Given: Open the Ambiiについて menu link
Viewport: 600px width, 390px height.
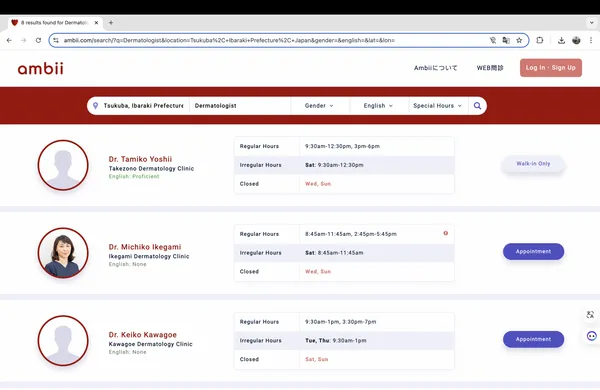Looking at the screenshot, I should click(435, 68).
